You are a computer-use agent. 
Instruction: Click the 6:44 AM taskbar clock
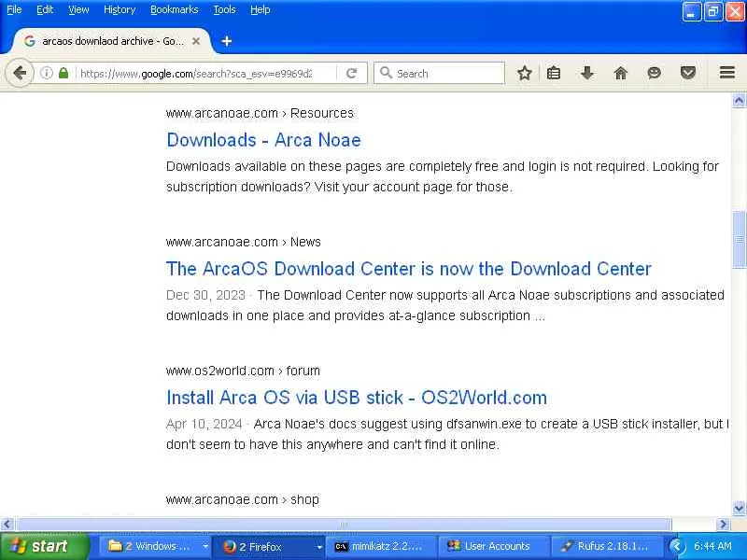coord(712,546)
